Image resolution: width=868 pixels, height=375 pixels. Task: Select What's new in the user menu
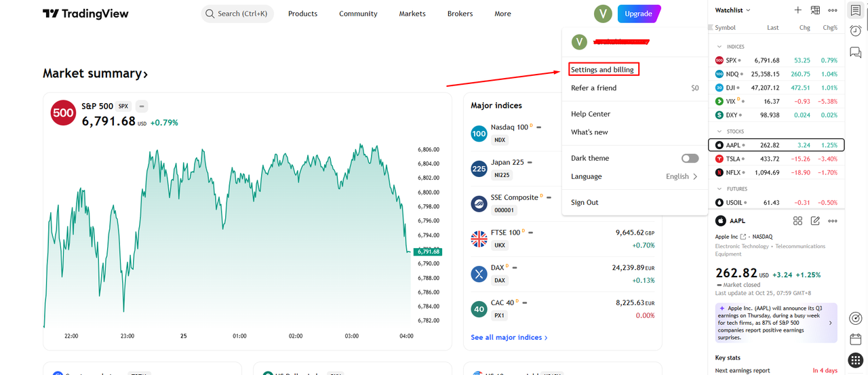(x=589, y=132)
